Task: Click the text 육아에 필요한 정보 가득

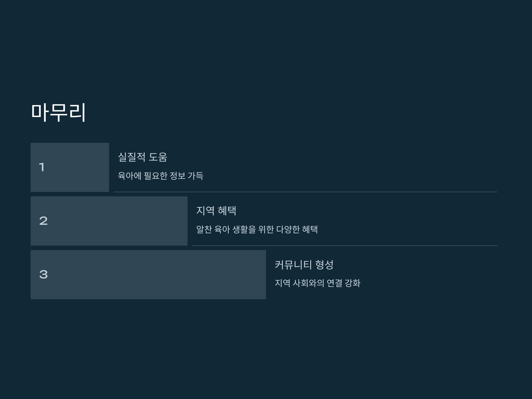Action: pos(161,176)
